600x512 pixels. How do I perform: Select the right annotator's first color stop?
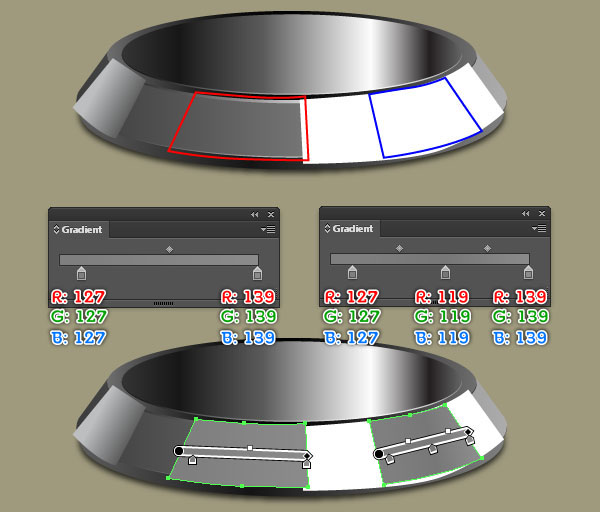(x=390, y=459)
